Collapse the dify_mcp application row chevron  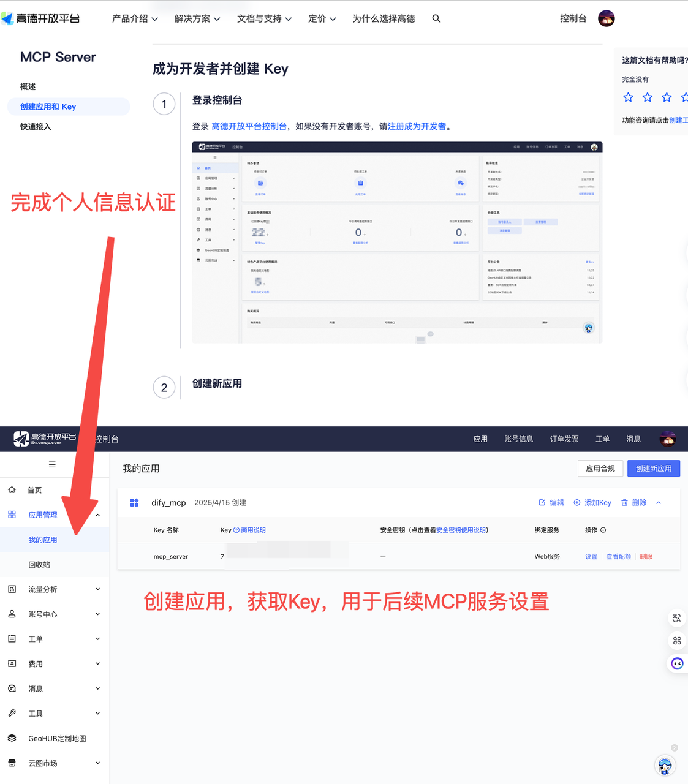click(659, 502)
